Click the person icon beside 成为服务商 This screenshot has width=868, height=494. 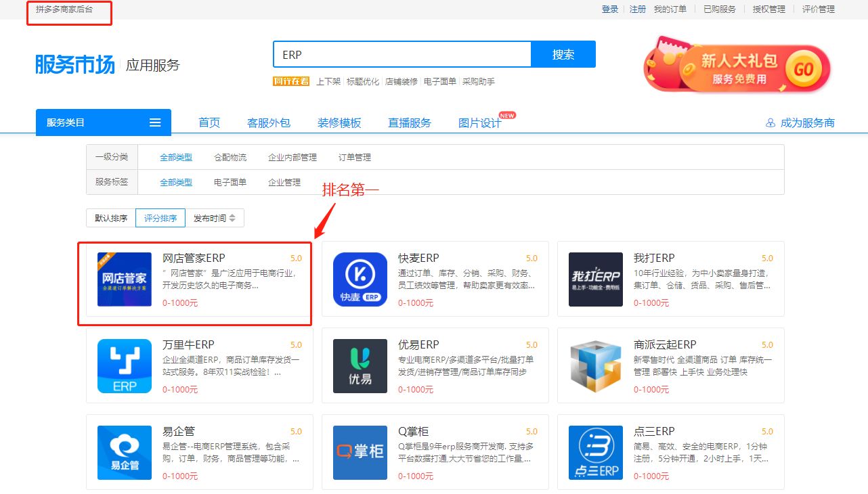coord(771,122)
